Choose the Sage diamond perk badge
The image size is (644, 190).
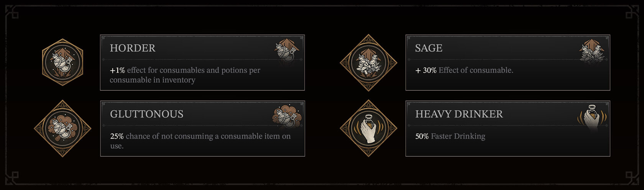click(368, 62)
